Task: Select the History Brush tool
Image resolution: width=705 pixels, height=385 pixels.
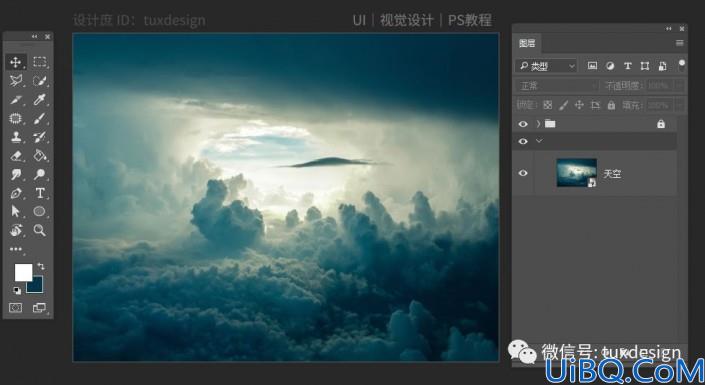Action: [40, 137]
